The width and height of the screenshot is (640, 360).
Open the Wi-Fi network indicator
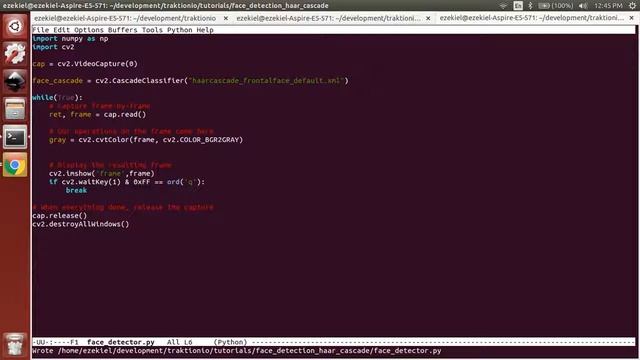(503, 6)
